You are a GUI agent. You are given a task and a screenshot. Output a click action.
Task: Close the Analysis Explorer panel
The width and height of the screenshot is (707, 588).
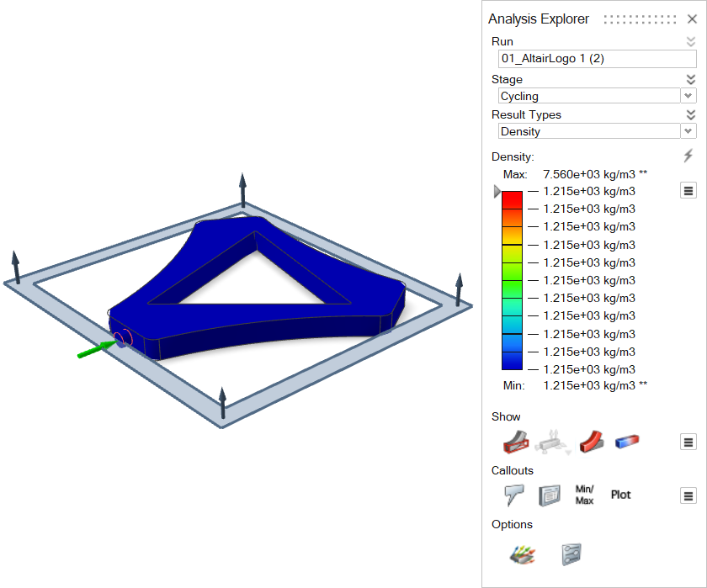click(692, 19)
